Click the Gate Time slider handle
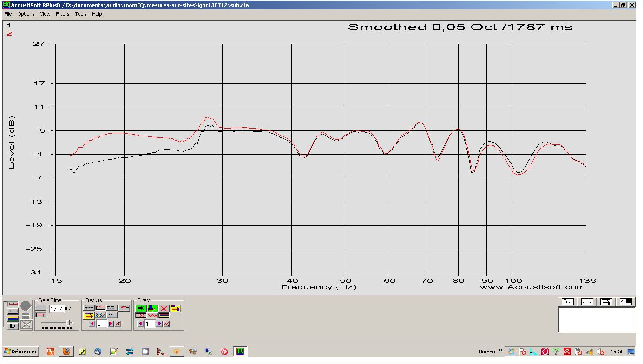The height and width of the screenshot is (364, 643). tap(68, 323)
